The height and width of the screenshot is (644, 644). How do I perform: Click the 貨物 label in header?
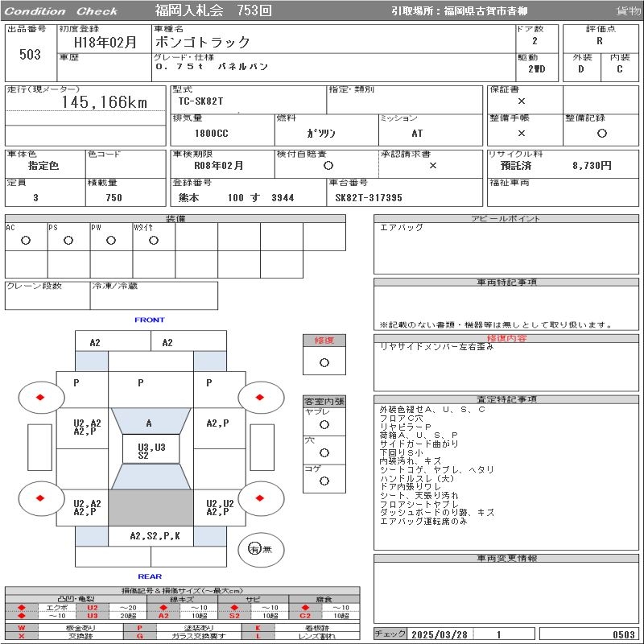(x=628, y=11)
